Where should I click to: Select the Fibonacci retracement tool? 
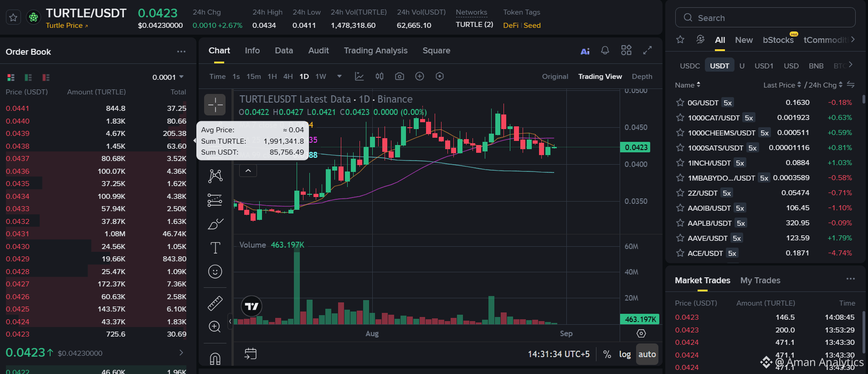(x=215, y=200)
